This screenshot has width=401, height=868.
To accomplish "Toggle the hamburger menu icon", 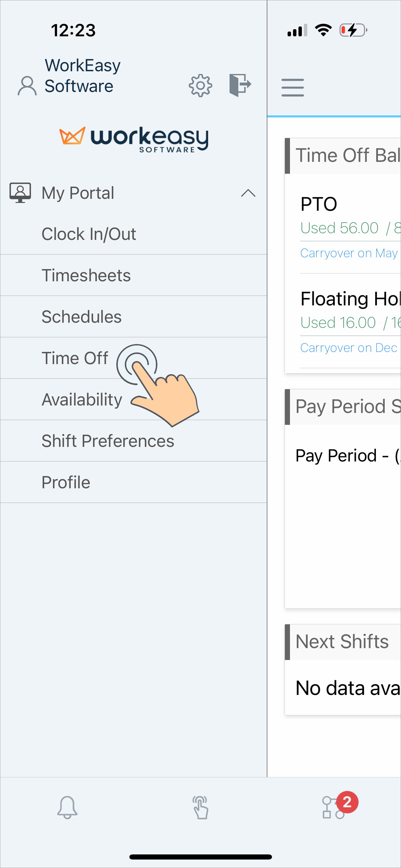I will coord(292,88).
